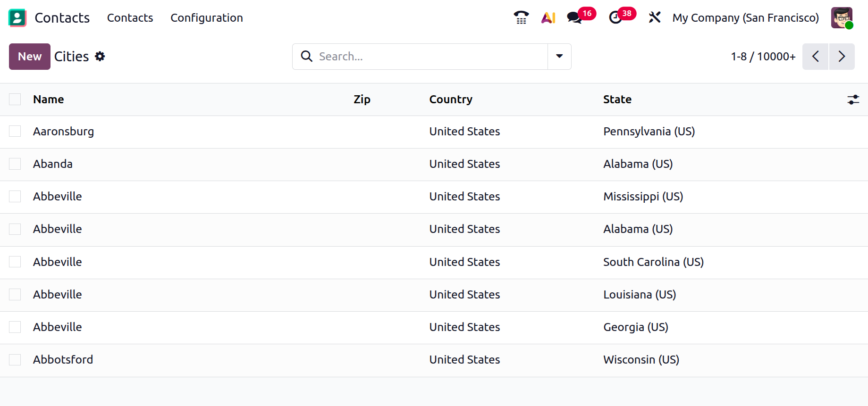Toggle the select-all header checkbox
Viewport: 868px width, 406px height.
coord(15,99)
